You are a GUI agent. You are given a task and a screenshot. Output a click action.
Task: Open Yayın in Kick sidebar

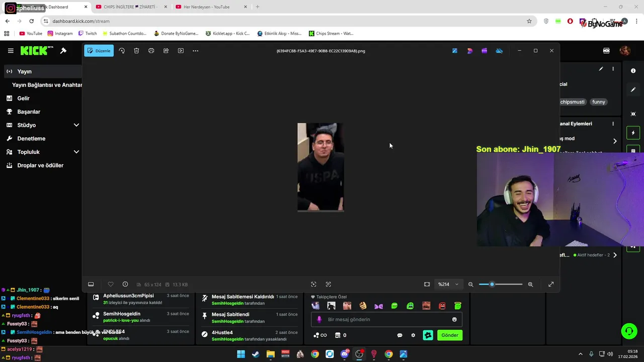tap(43, 71)
